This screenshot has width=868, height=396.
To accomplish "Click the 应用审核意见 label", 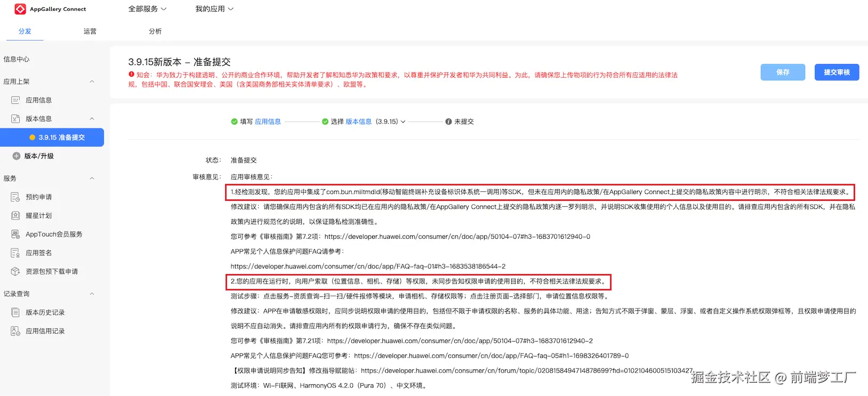I will pos(252,177).
